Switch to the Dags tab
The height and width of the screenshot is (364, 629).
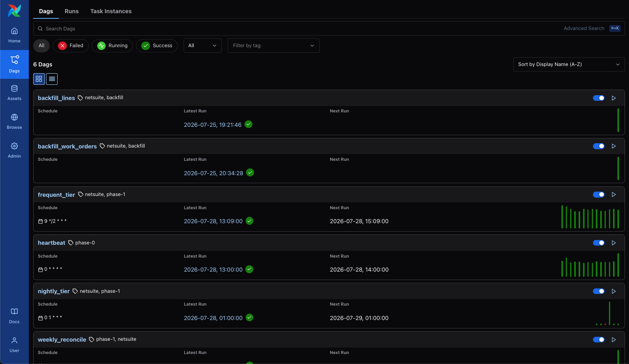46,11
